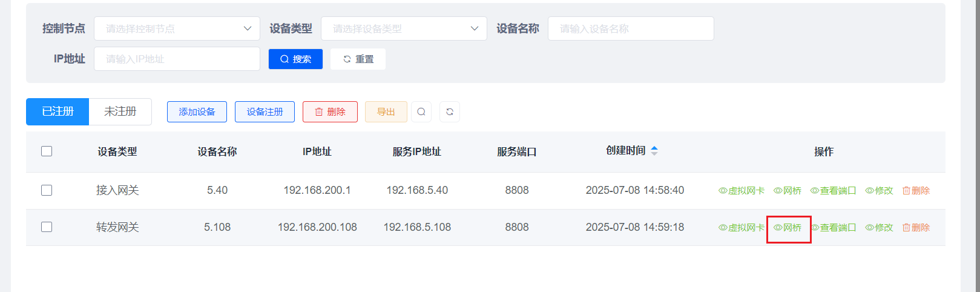Switch to the 已注册 tab
980x292 pixels.
pos(58,111)
